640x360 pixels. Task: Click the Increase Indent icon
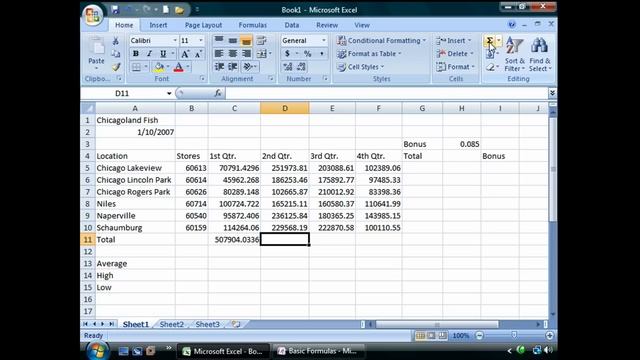(233, 67)
